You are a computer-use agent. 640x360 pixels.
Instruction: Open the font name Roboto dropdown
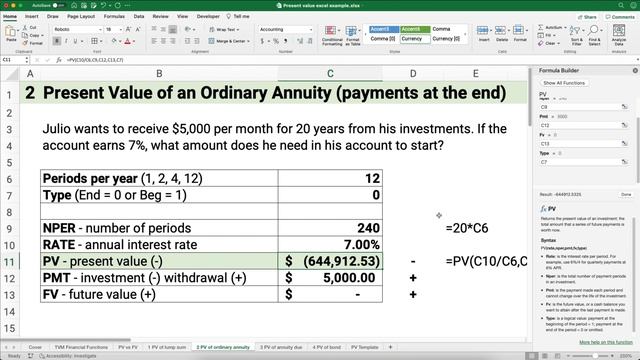click(x=100, y=29)
